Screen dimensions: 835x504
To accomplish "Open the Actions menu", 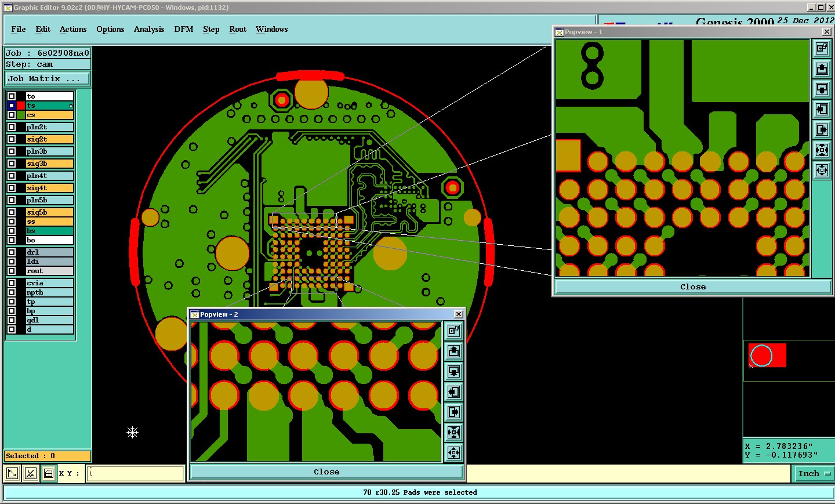I will 73,29.
